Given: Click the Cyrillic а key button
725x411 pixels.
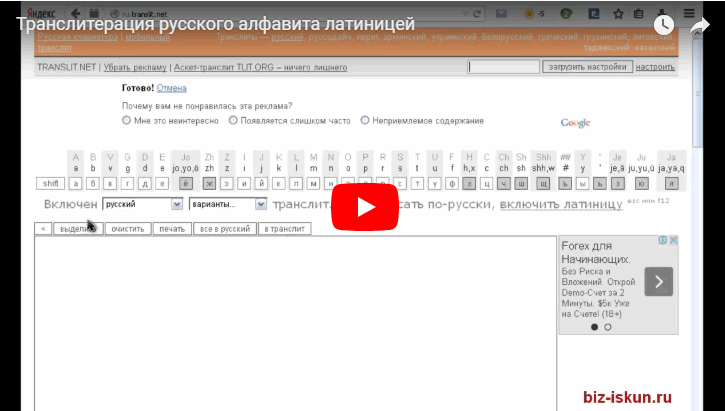Looking at the screenshot, I should (76, 184).
